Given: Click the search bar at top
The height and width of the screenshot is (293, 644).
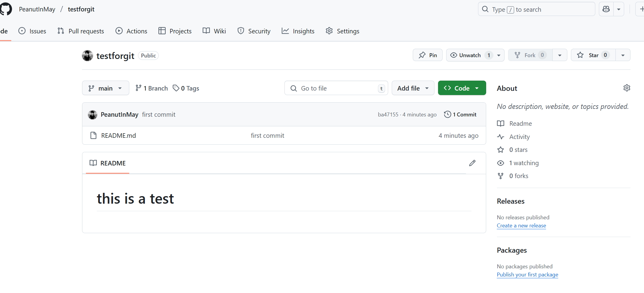Looking at the screenshot, I should (x=536, y=9).
